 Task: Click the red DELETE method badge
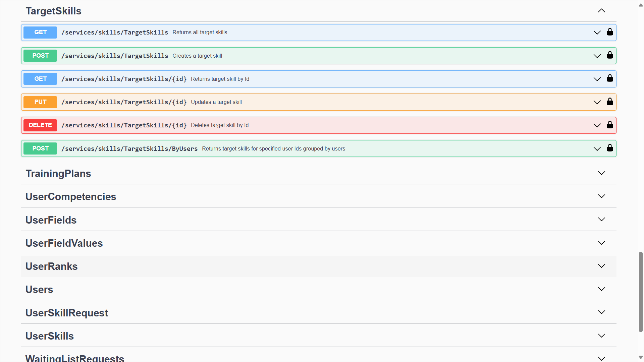pyautogui.click(x=40, y=125)
